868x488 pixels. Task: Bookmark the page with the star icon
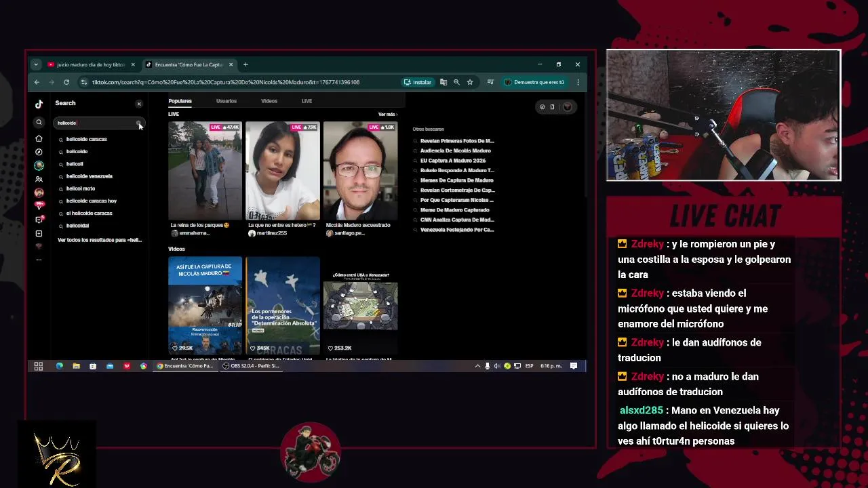(470, 82)
